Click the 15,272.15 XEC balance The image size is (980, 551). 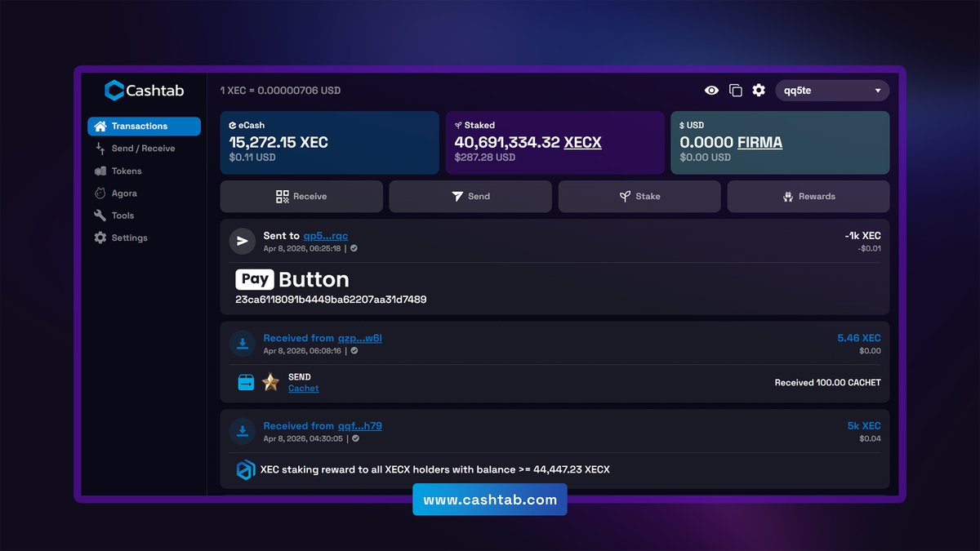coord(278,142)
